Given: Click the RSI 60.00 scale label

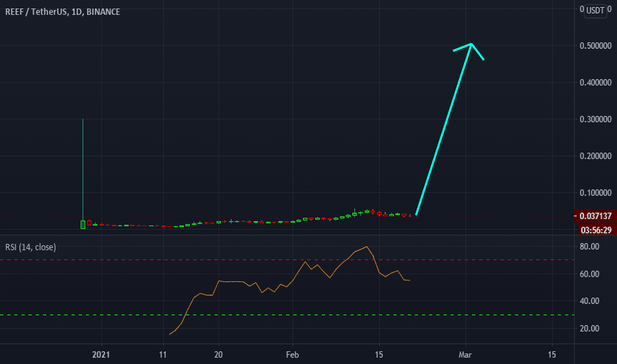Looking at the screenshot, I should tap(589, 274).
